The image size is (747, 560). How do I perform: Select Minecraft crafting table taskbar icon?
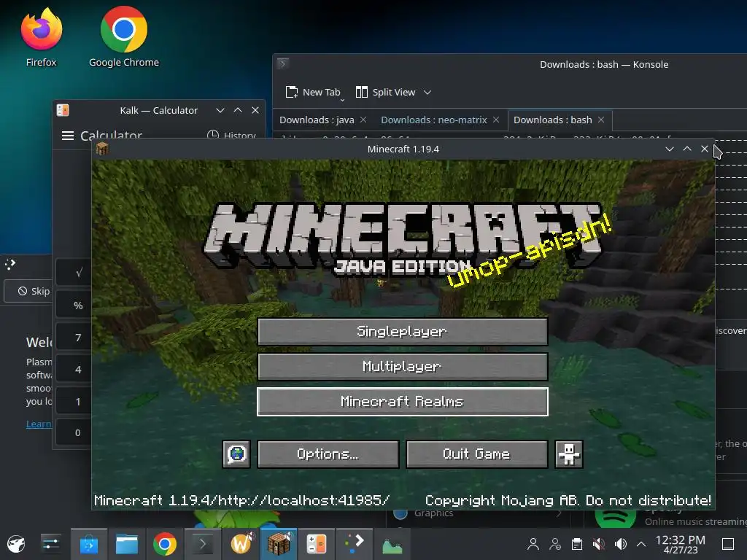(x=279, y=544)
